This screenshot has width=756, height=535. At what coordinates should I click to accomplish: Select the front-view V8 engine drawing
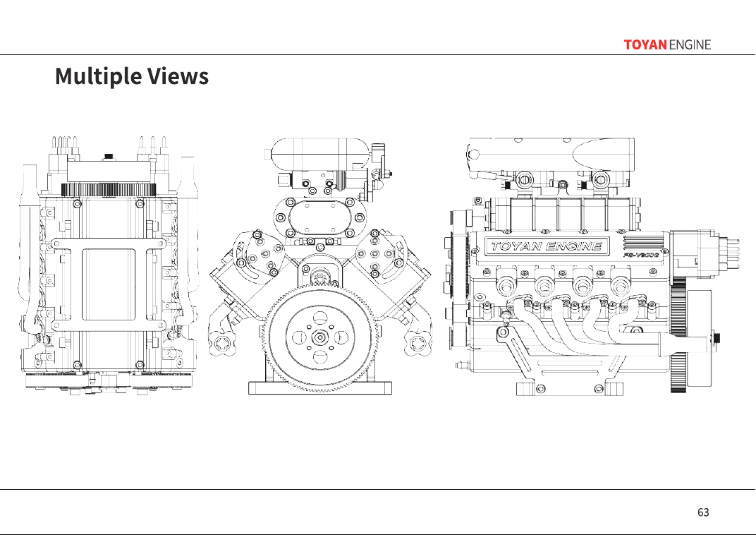[x=320, y=266]
